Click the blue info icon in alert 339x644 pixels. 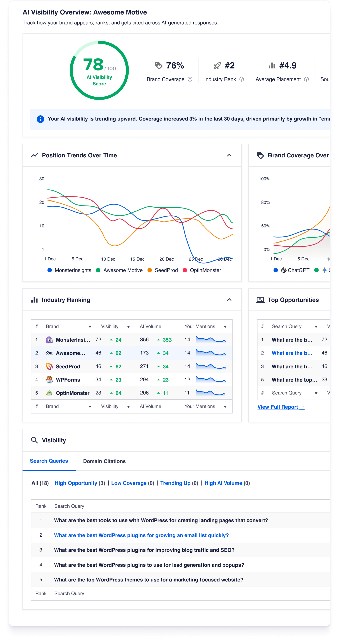click(40, 119)
